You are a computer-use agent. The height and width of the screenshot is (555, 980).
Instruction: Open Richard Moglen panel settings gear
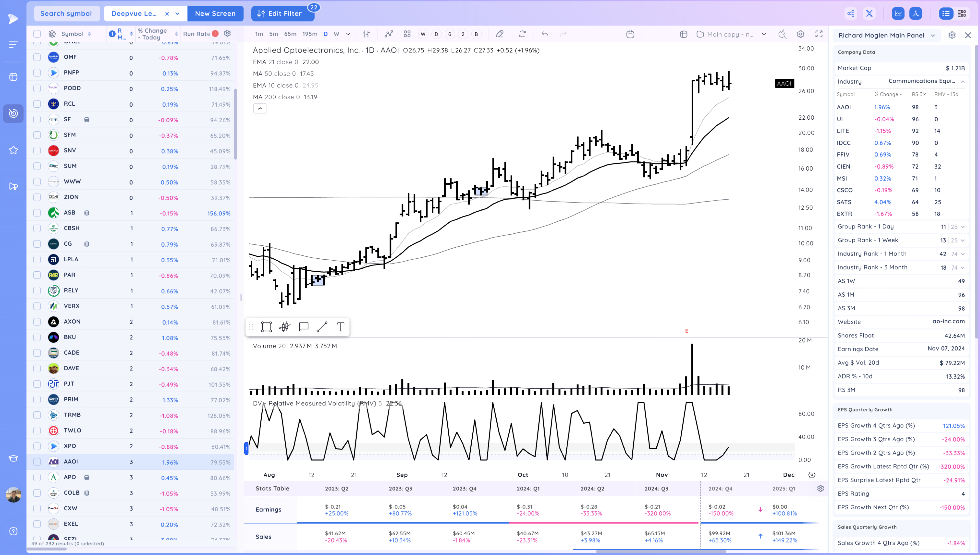pyautogui.click(x=951, y=35)
